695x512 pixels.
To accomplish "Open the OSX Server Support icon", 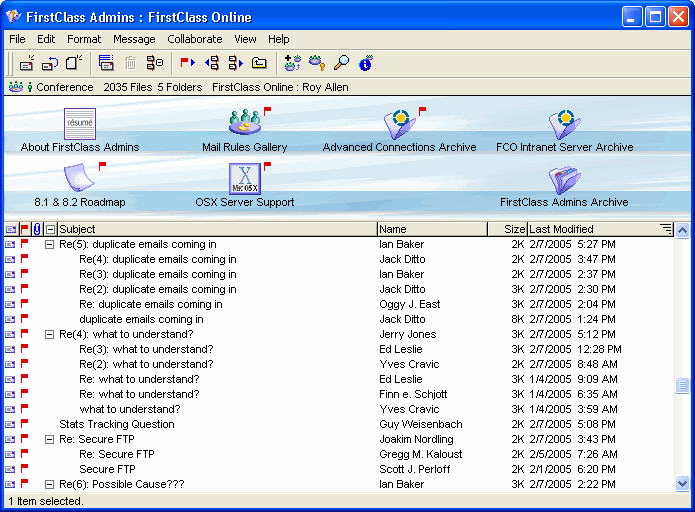I will (x=245, y=178).
